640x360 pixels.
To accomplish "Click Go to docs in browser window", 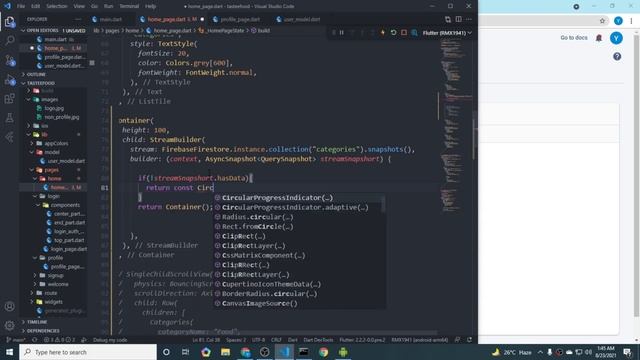I will 573,38.
